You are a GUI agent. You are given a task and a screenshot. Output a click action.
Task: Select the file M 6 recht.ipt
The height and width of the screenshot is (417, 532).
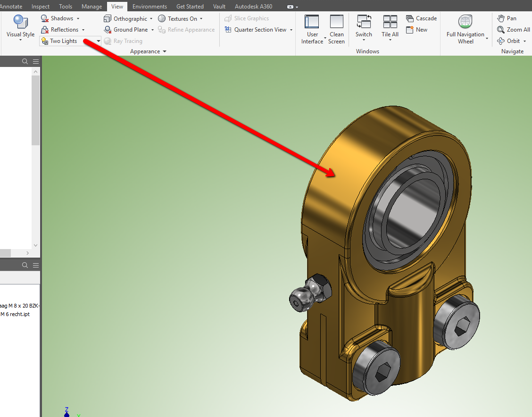(15, 314)
